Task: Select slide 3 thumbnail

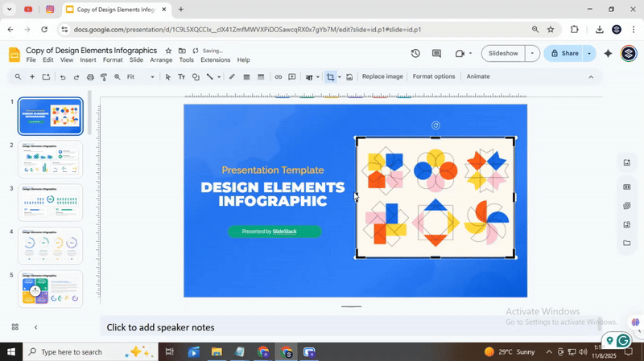Action: 50,203
